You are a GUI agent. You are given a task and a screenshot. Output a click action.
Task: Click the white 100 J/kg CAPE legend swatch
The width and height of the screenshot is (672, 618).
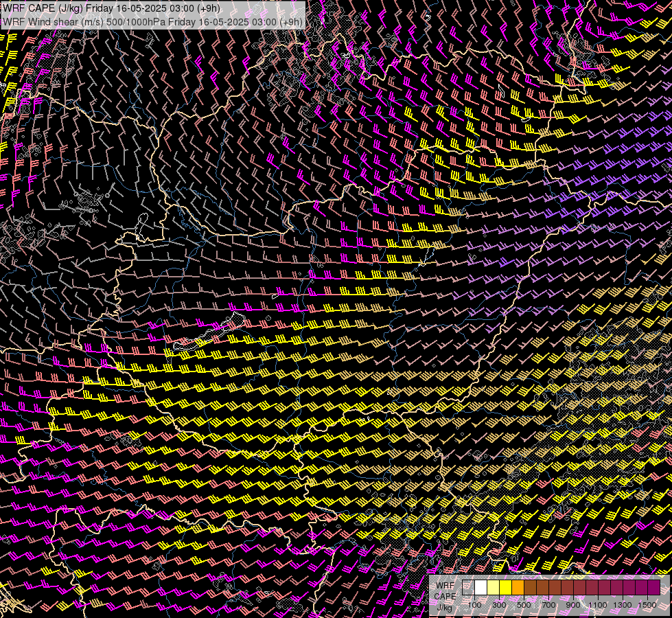coord(481,587)
